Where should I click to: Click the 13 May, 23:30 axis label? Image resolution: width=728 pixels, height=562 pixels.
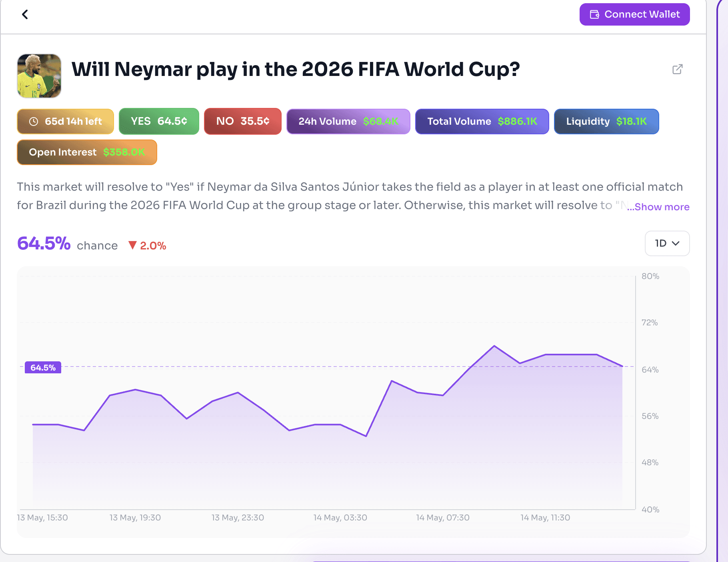(238, 518)
